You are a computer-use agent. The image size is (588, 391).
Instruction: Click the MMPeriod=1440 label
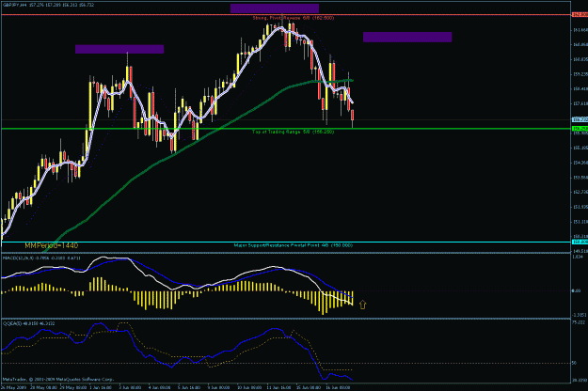pyautogui.click(x=52, y=245)
